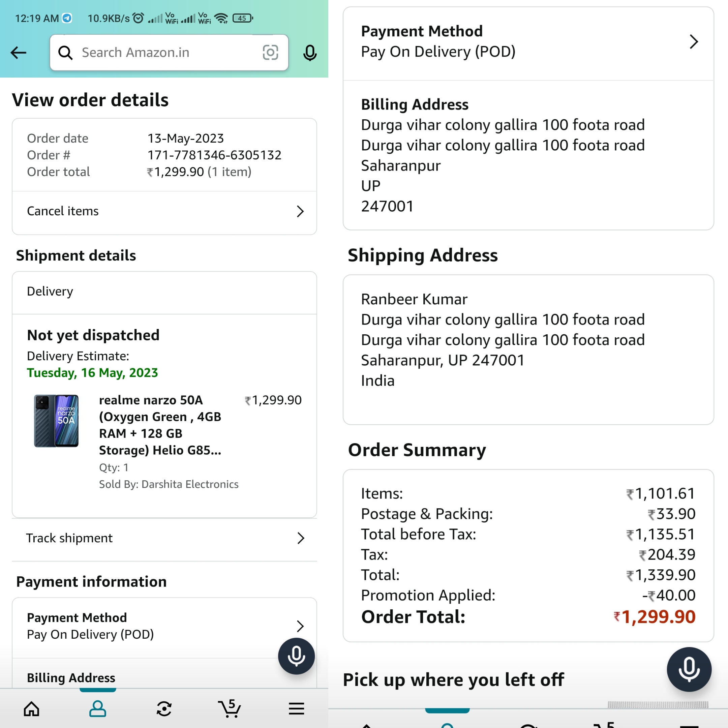This screenshot has height=728, width=728.
Task: Click in the Search Amazon.in field
Action: pos(166,53)
